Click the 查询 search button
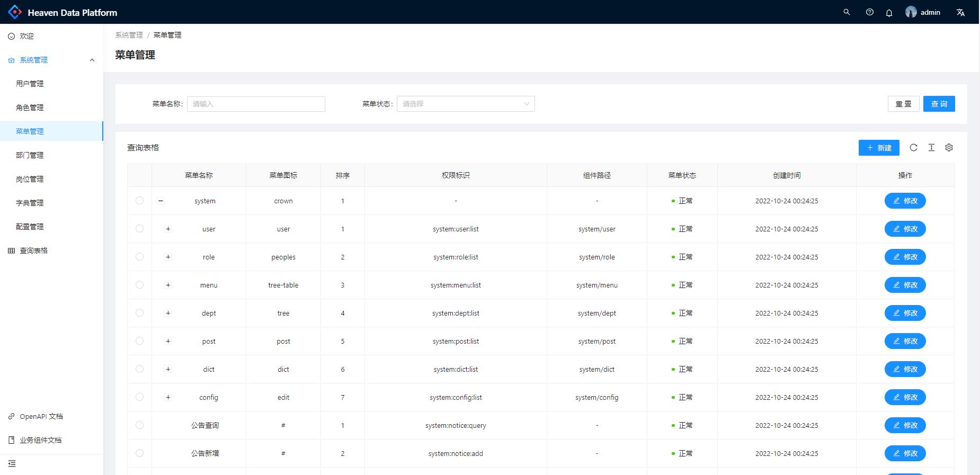 click(939, 104)
